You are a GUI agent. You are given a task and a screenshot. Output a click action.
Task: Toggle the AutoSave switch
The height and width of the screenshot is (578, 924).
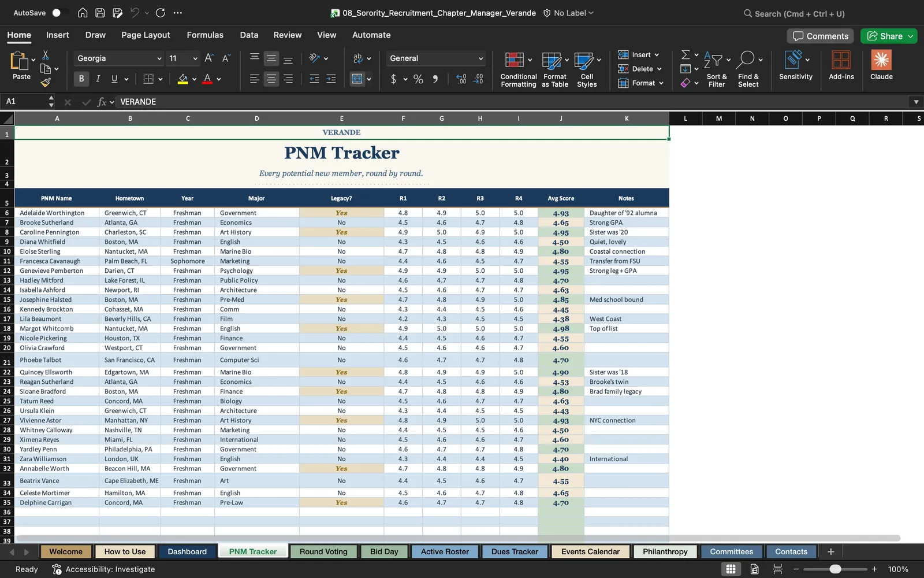point(60,13)
